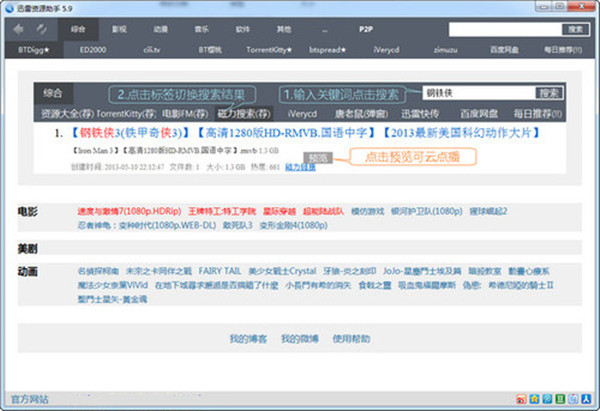The height and width of the screenshot is (411, 600).
Task: Switch to the 动漫 category tab
Action: click(160, 29)
